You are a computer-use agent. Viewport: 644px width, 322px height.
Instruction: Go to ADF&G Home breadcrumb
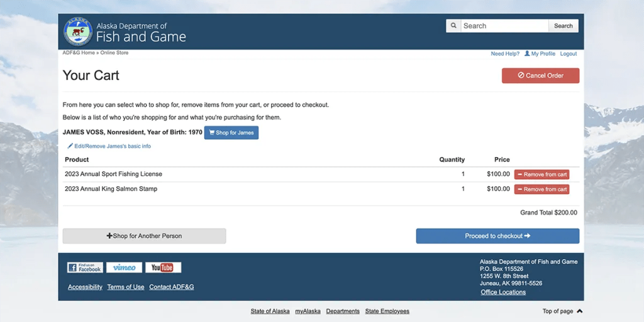tap(79, 53)
